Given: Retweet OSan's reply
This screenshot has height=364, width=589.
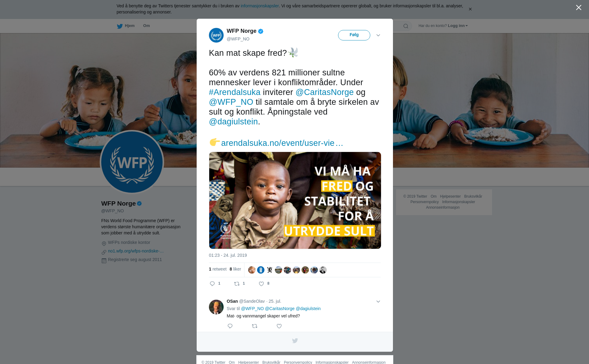Looking at the screenshot, I should tap(255, 326).
